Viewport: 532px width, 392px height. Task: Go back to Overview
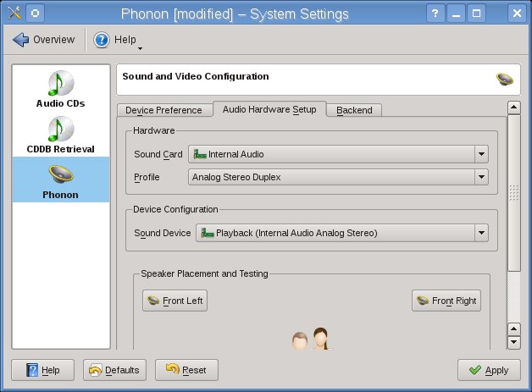tap(44, 40)
